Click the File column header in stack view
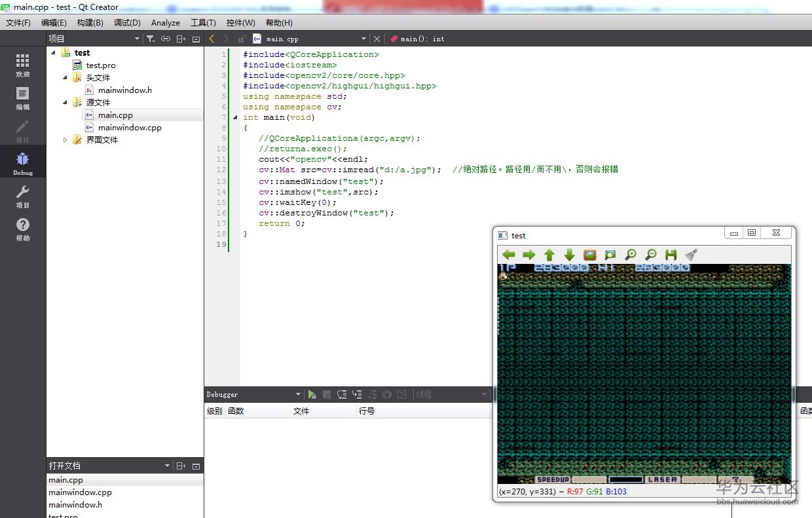Image resolution: width=812 pixels, height=518 pixels. coord(323,411)
